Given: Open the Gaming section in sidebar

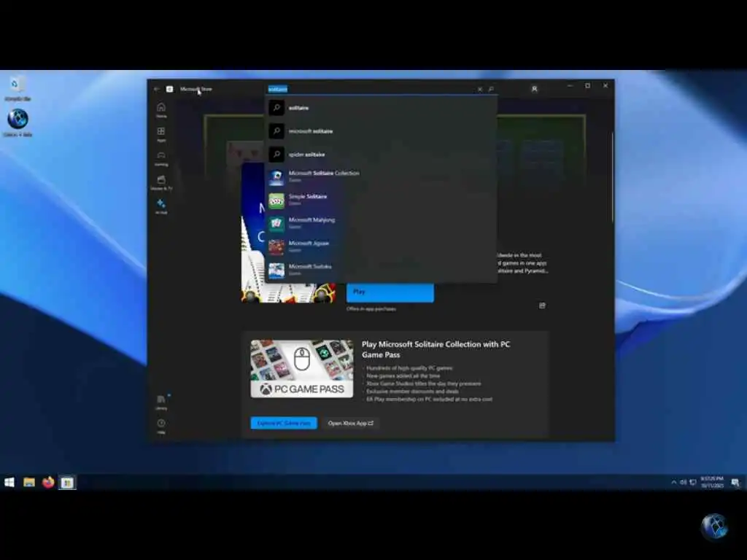Looking at the screenshot, I should 161,158.
